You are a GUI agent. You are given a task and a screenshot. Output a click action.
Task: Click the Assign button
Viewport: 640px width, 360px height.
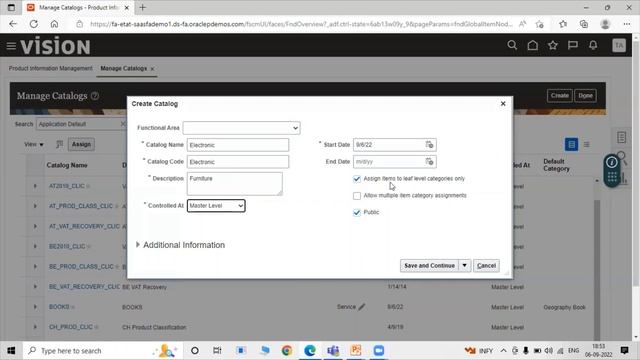pyautogui.click(x=81, y=144)
